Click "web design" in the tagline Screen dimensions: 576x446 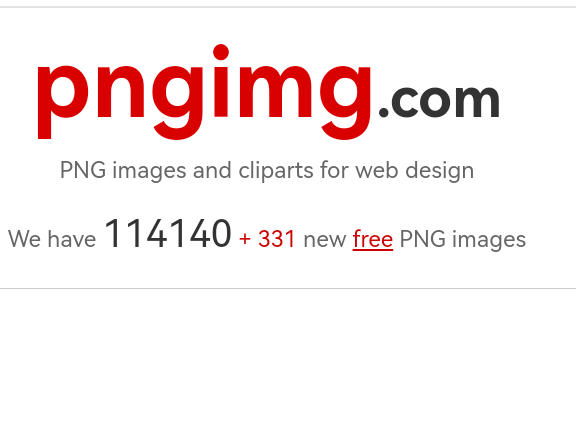click(415, 171)
